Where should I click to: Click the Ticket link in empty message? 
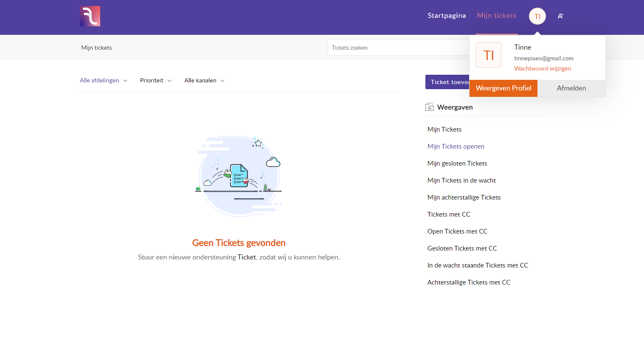point(247,257)
